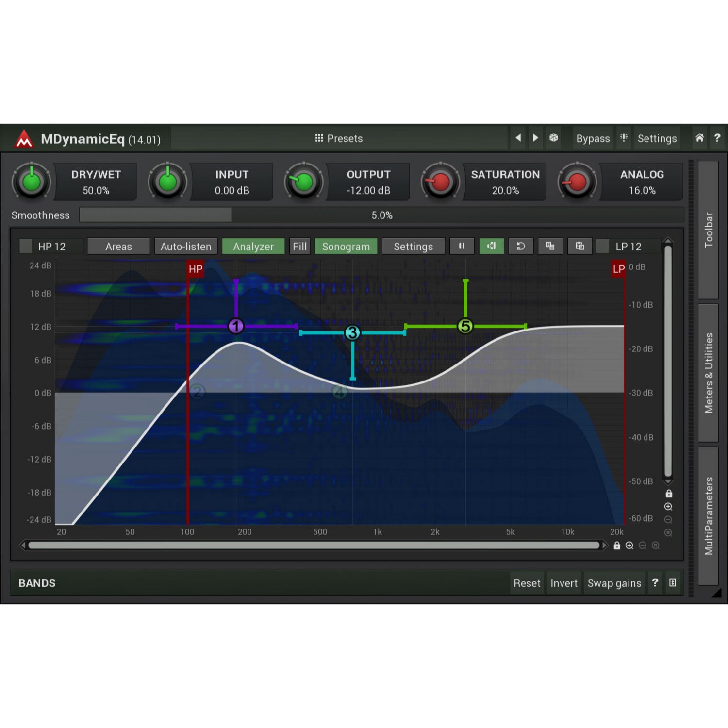This screenshot has height=728, width=728.
Task: Click the horizontal zoom reset magnifier
Action: tap(656, 546)
